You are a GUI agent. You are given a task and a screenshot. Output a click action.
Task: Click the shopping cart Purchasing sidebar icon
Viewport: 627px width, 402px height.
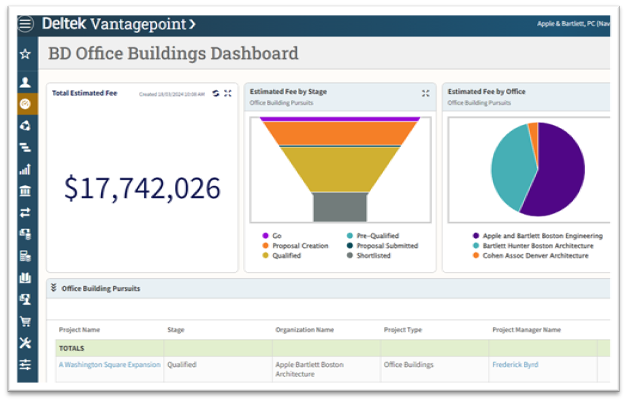click(x=25, y=321)
